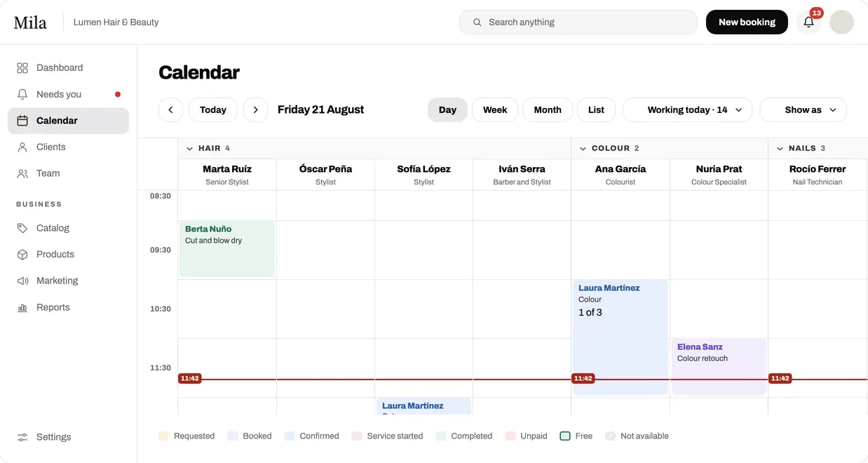This screenshot has width=868, height=463.
Task: Go to previous day arrow
Action: click(x=170, y=109)
